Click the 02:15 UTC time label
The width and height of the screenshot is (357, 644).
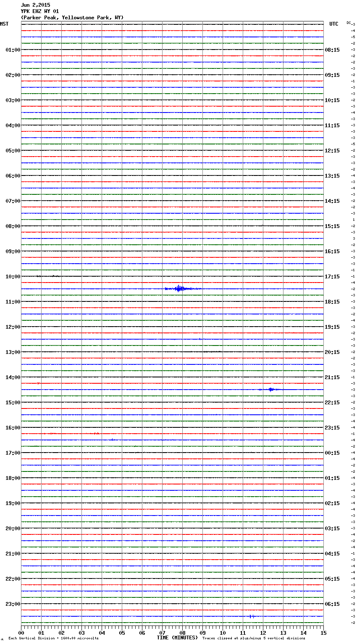(x=332, y=503)
